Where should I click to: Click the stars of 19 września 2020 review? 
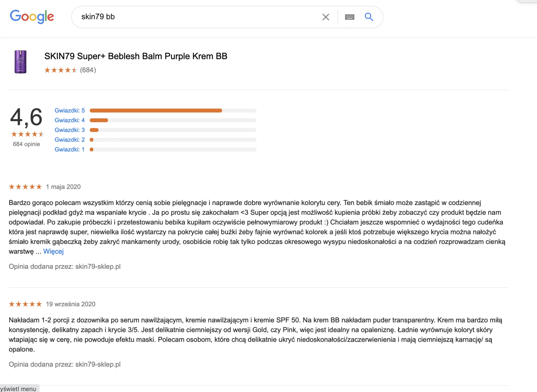pyautogui.click(x=25, y=304)
